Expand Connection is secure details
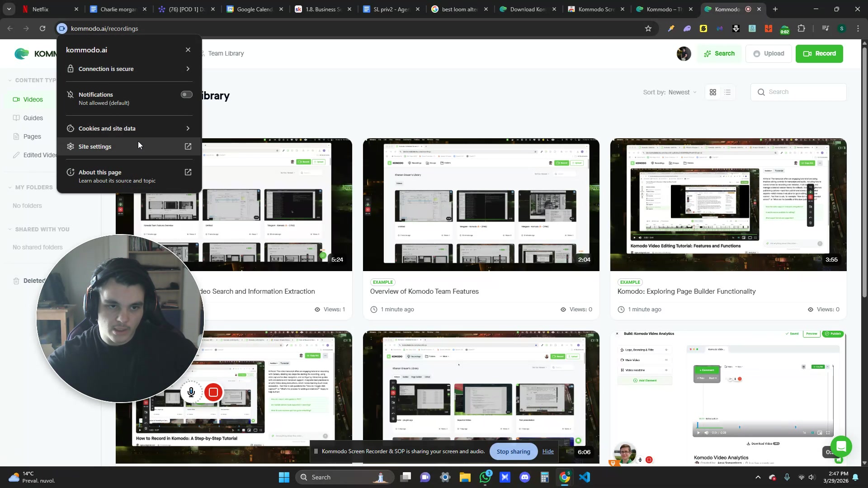This screenshot has height=488, width=868. point(129,69)
